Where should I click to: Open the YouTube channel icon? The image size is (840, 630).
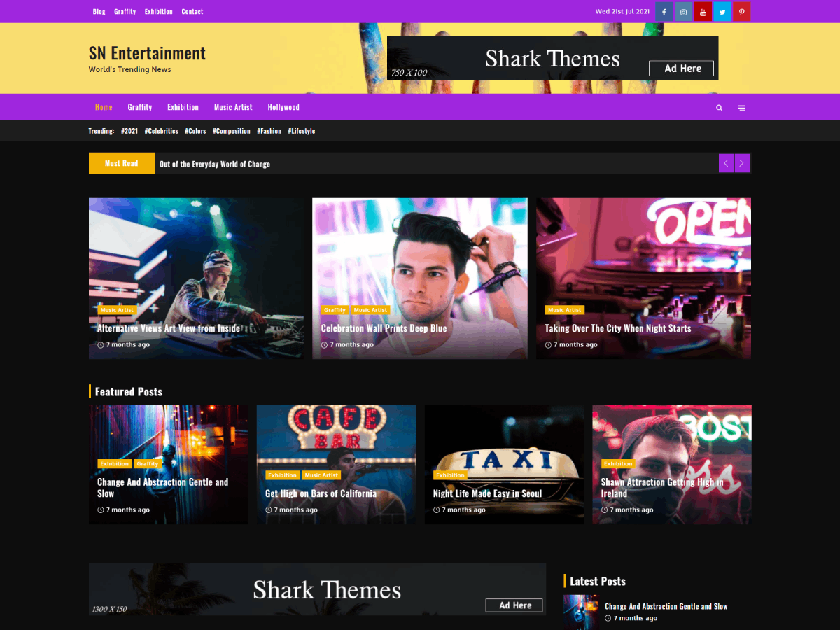point(703,11)
